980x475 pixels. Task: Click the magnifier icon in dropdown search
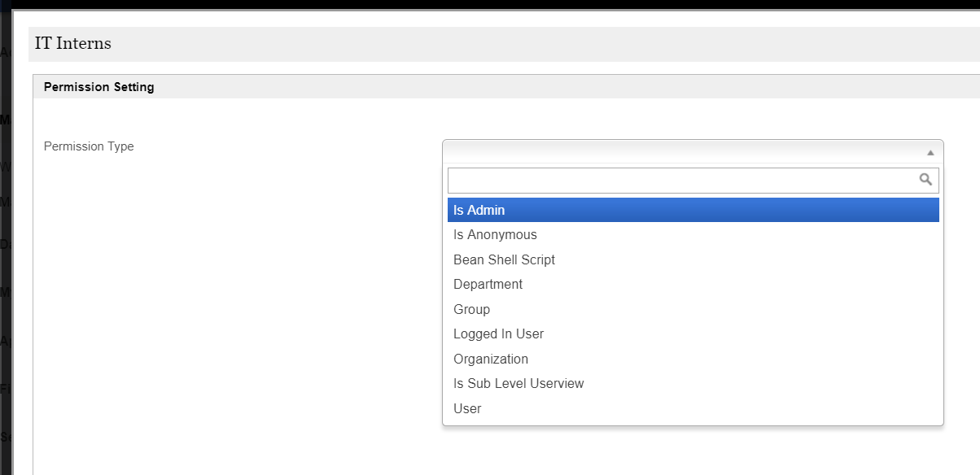point(925,180)
